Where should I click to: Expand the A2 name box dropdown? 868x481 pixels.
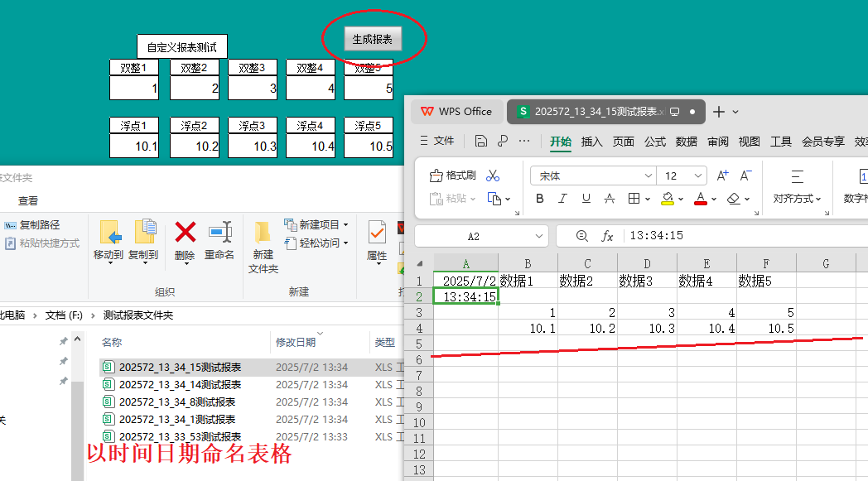538,236
